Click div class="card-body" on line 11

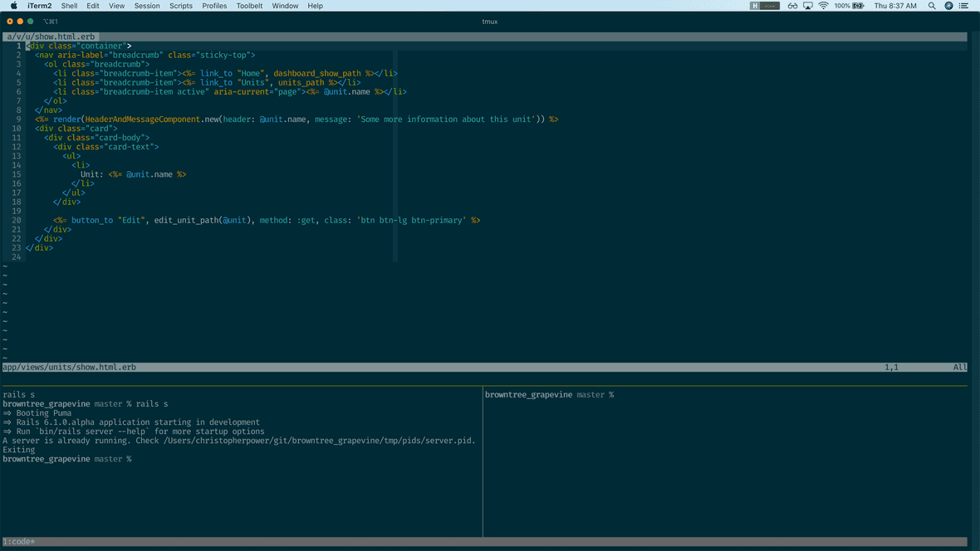[x=97, y=138]
